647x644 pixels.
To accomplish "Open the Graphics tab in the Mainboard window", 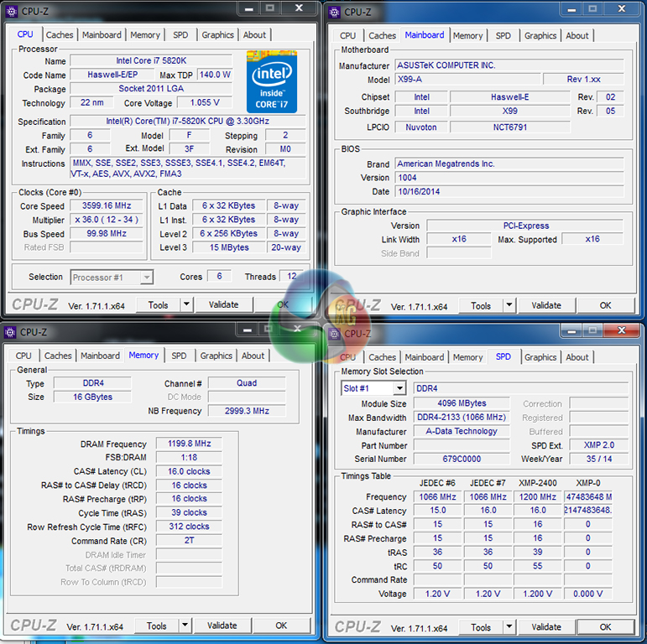I will pos(540,36).
